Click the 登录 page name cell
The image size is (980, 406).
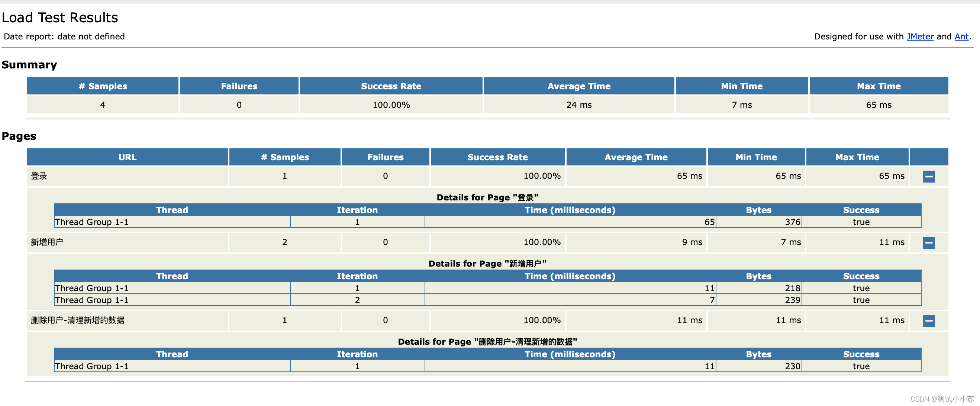39,176
